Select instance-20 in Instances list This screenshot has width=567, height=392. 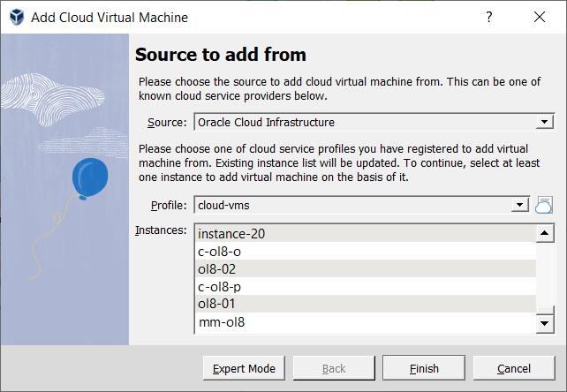click(366, 234)
